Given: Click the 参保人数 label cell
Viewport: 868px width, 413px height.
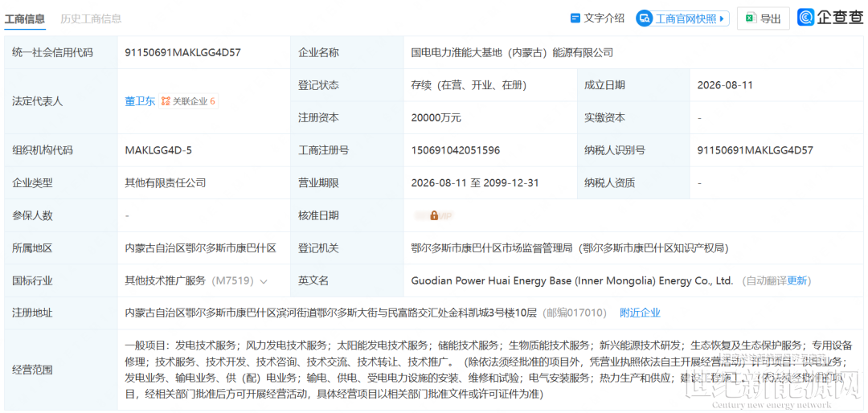Looking at the screenshot, I should coord(61,215).
